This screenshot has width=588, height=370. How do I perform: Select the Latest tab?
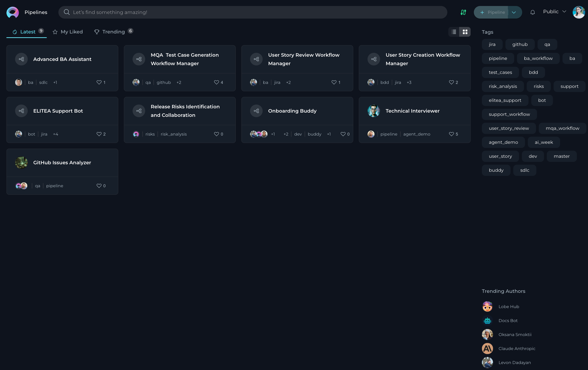coord(27,32)
